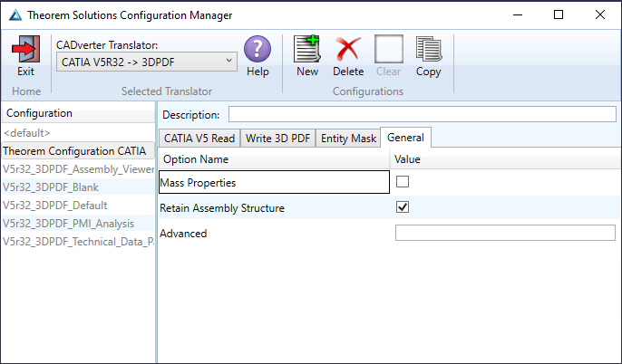
Task: Click the Clear configuration icon
Action: pos(389,49)
